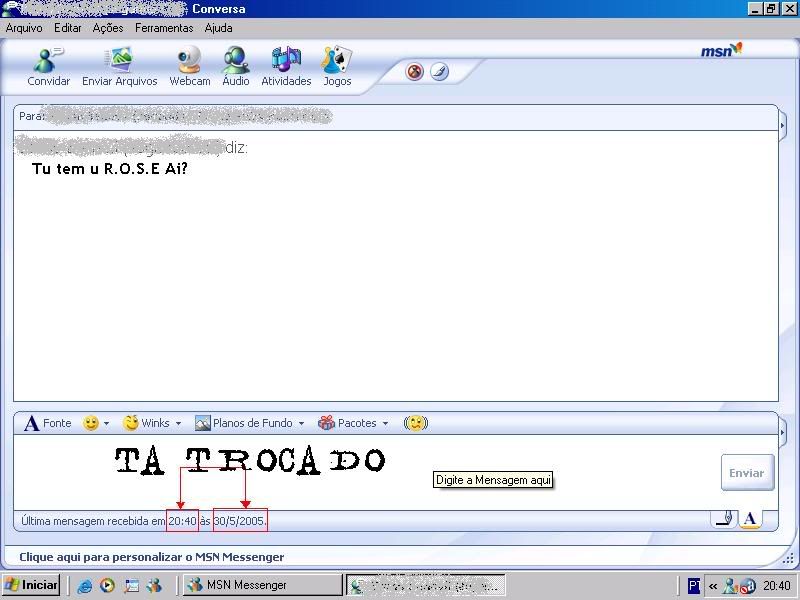Click the personalizar o MSN Messenger link
Image resolution: width=800 pixels, height=600 pixels.
pyautogui.click(x=152, y=557)
